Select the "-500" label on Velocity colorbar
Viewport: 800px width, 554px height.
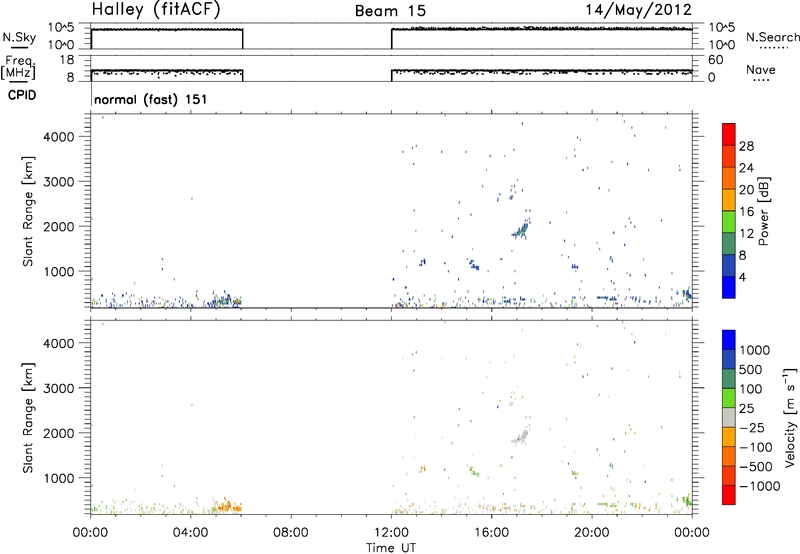755,466
